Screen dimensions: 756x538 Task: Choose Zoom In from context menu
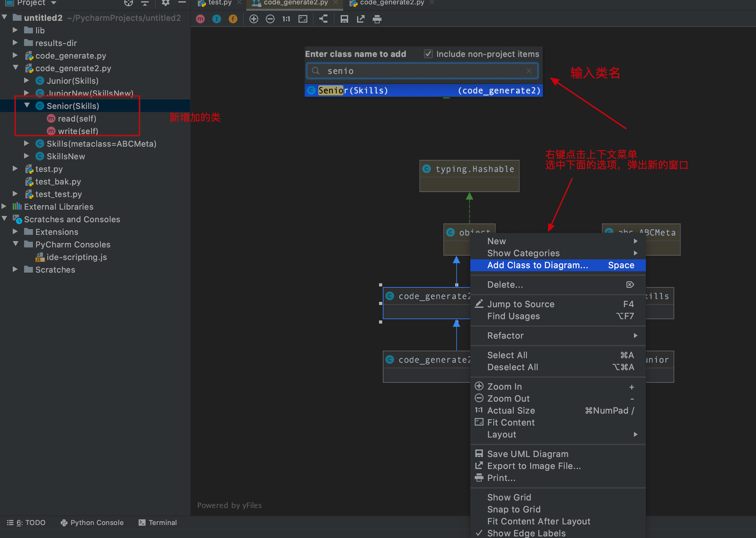click(558, 386)
